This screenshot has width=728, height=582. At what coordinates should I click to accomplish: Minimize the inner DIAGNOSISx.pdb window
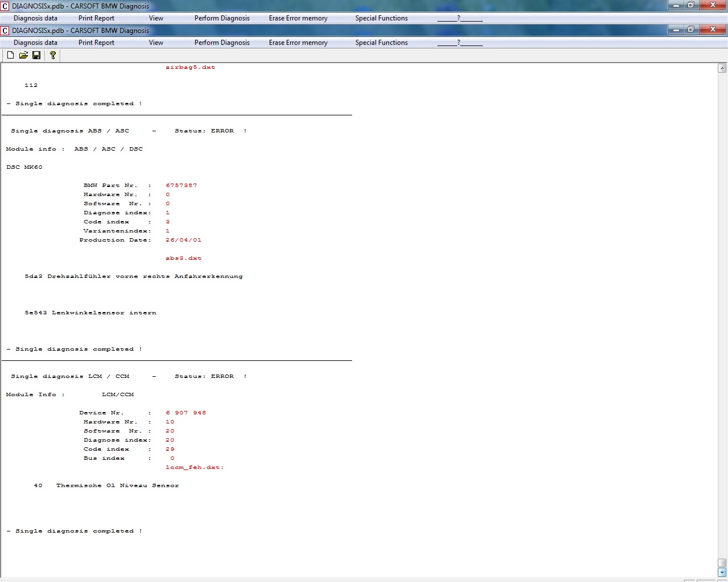pyautogui.click(x=676, y=29)
